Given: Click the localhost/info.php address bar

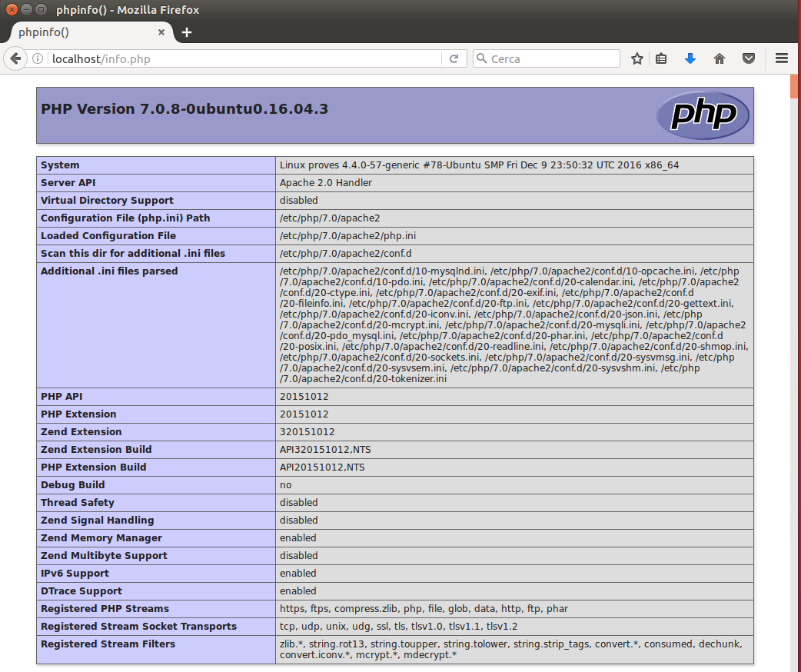Looking at the screenshot, I should pyautogui.click(x=245, y=58).
